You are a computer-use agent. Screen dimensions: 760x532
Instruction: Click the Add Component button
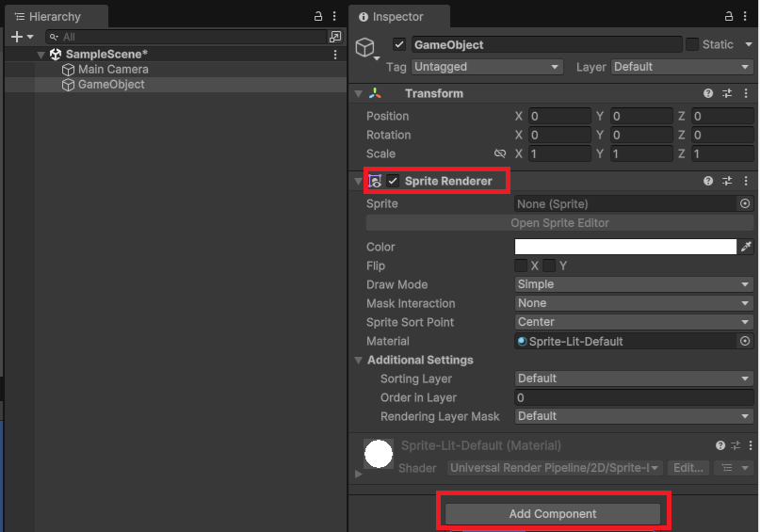coord(553,513)
